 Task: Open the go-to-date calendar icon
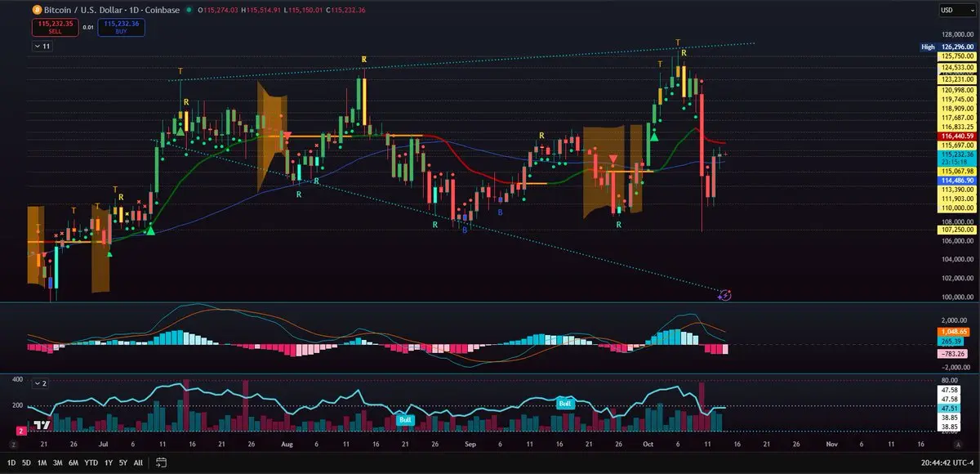[x=161, y=463]
